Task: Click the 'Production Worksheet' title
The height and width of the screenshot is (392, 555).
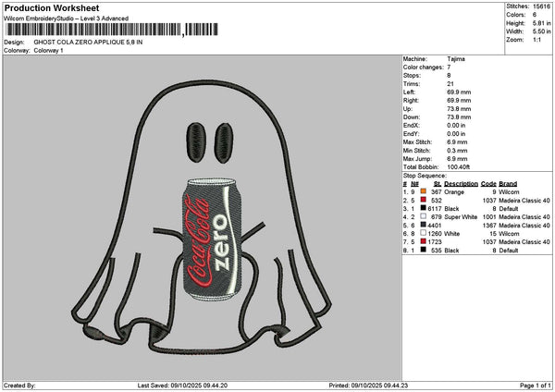Action: [52, 7]
